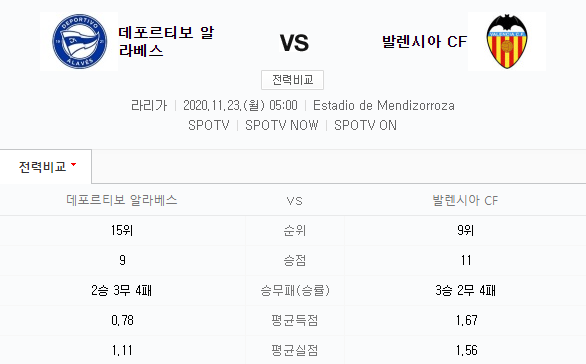Expand the red arrow beside 전력비교 tab
Viewport: 586px width, 364px height.
(73, 165)
